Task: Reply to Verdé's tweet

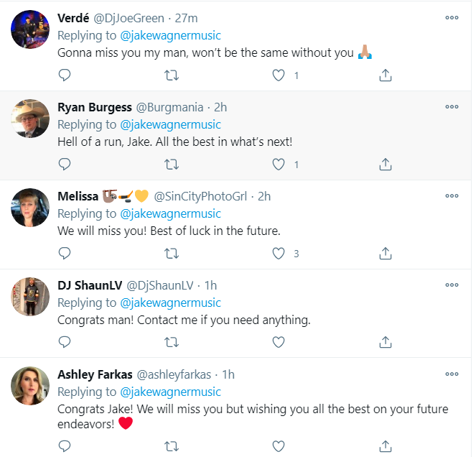Action: tap(65, 75)
